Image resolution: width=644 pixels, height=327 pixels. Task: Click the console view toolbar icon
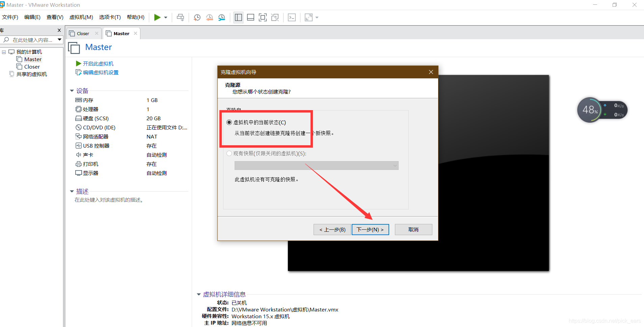[292, 18]
